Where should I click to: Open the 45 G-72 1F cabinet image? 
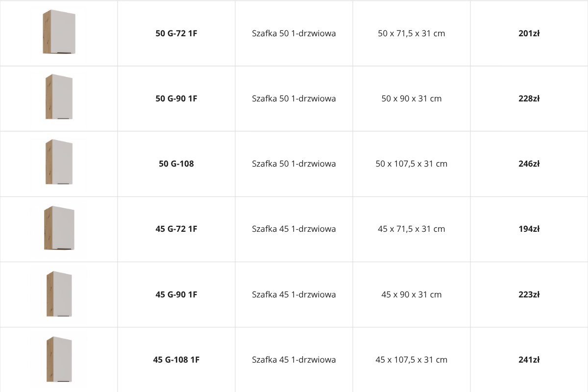59,228
